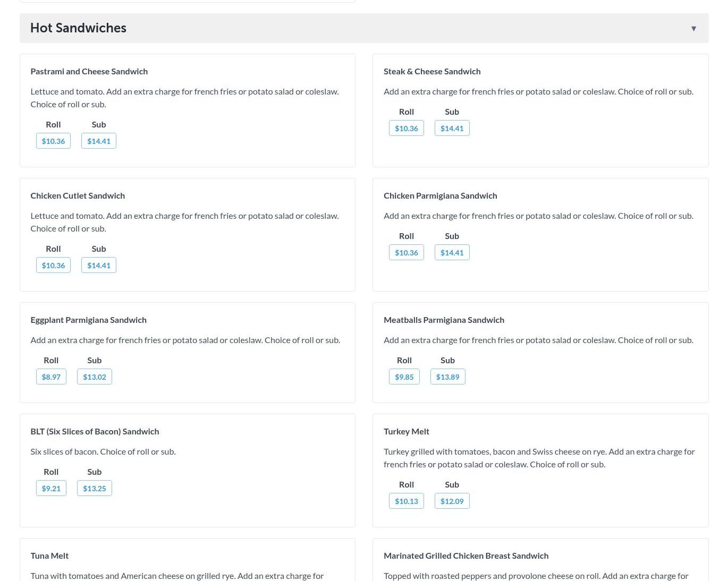Click the Hot Sandwiches section header
This screenshot has width=728, height=581.
[x=78, y=28]
